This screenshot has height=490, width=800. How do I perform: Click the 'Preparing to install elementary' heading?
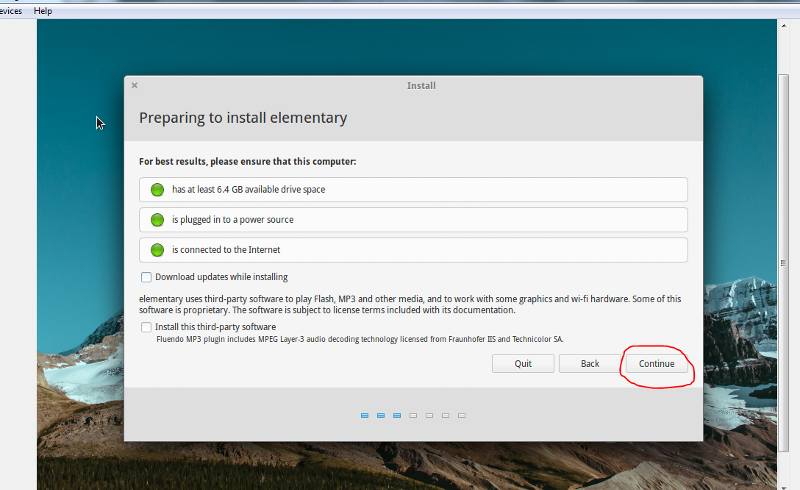tap(243, 118)
